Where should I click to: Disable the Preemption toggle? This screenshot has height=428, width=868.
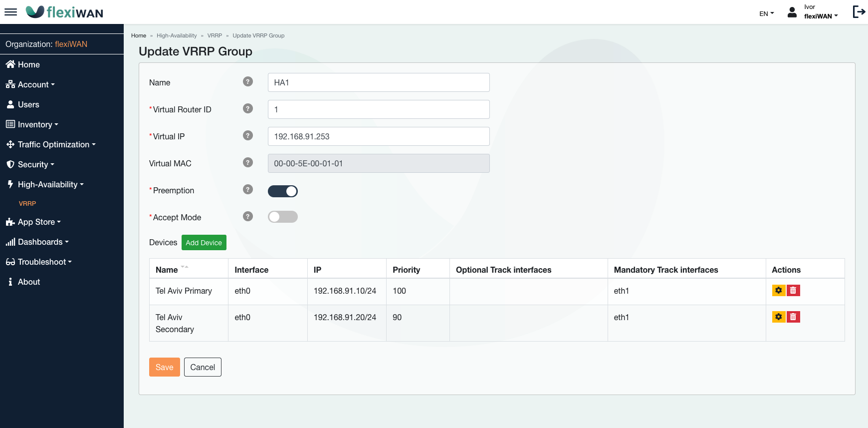282,191
